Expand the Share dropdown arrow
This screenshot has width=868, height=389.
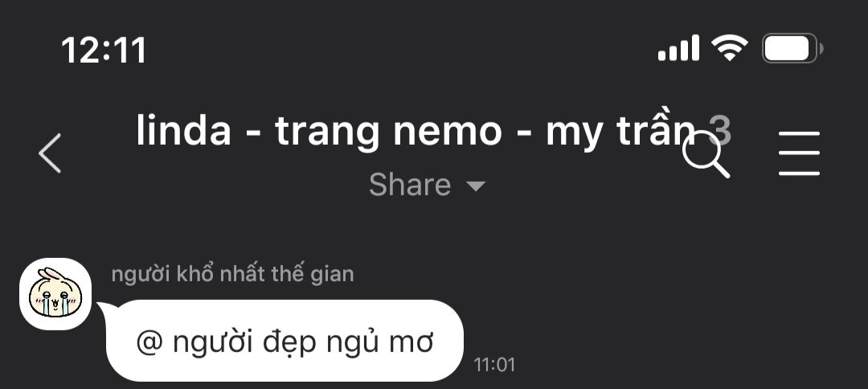[x=476, y=186]
